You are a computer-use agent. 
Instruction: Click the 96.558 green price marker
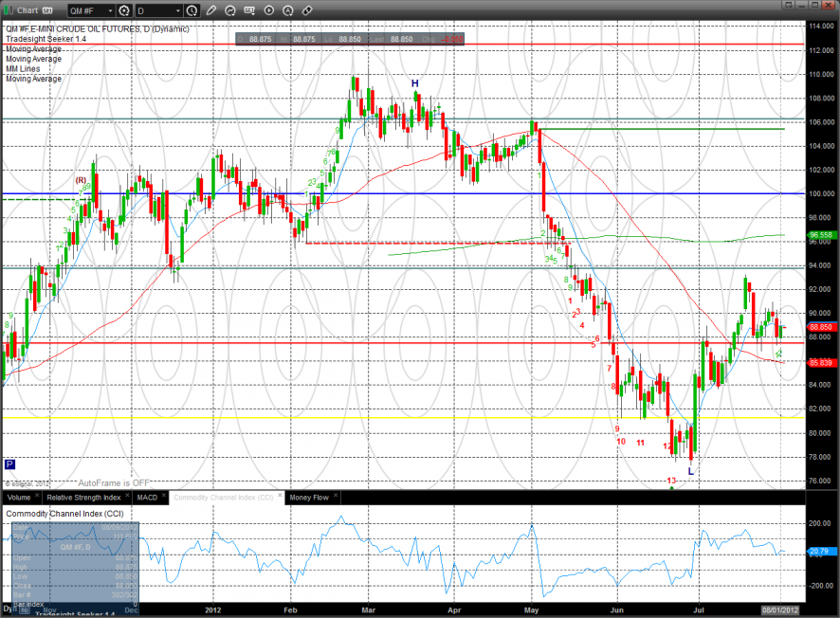click(821, 235)
